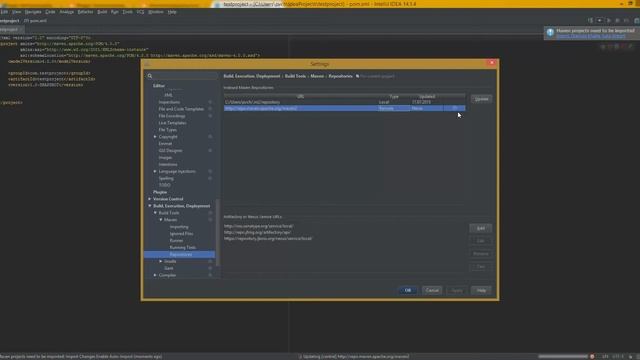Select Inspections in settings tree

pyautogui.click(x=169, y=102)
